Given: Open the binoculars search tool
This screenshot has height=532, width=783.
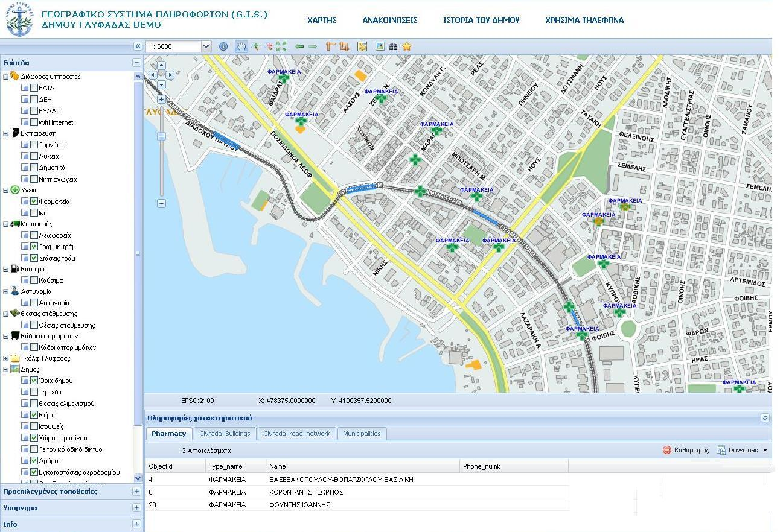Looking at the screenshot, I should pos(394,46).
